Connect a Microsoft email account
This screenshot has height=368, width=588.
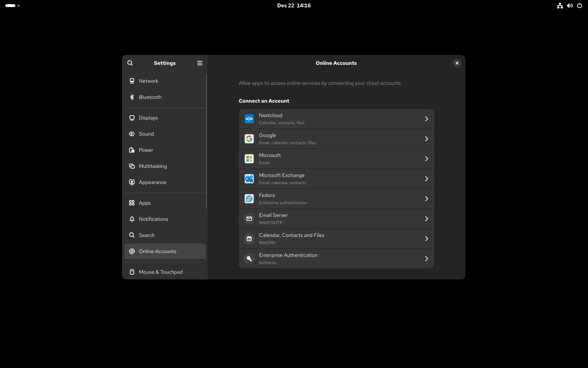(336, 159)
